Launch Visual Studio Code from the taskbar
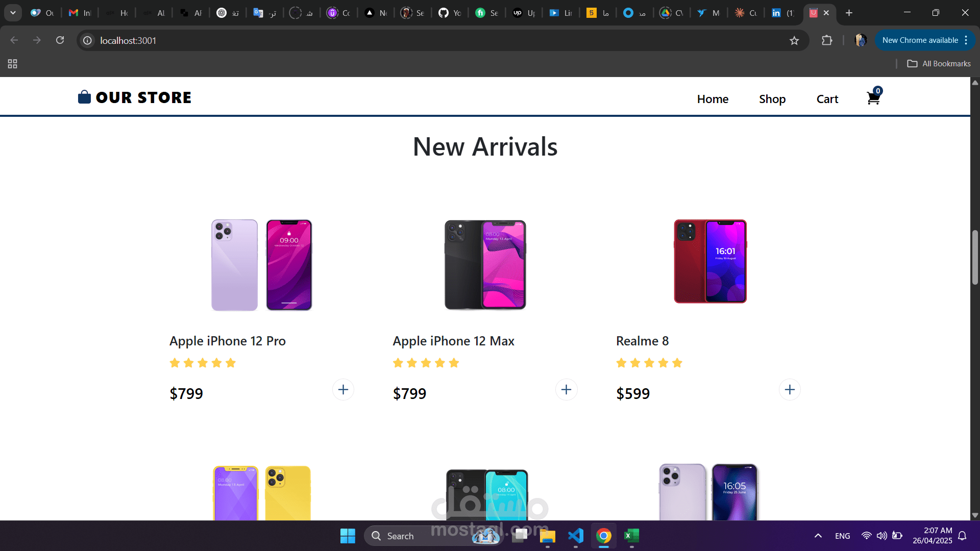Viewport: 980px width, 551px height. (x=576, y=536)
